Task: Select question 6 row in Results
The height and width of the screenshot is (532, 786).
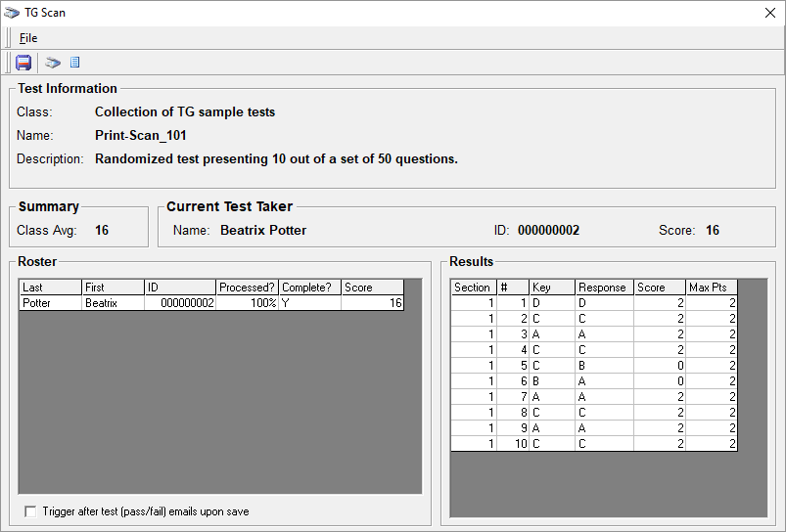Action: point(593,381)
